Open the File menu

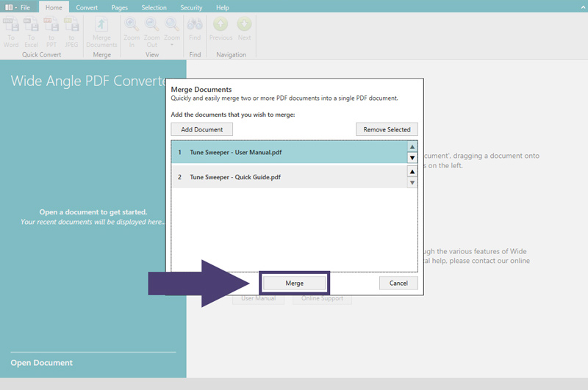click(x=18, y=7)
